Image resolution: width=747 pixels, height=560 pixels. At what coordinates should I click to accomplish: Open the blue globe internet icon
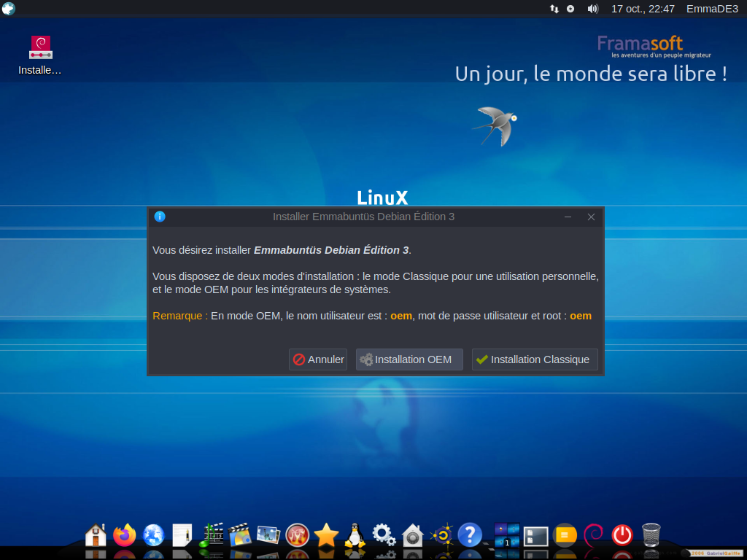153,535
